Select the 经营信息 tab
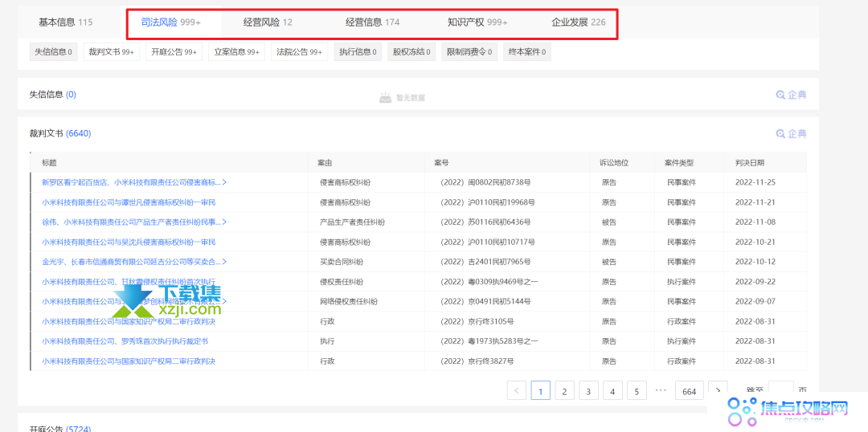This screenshot has width=868, height=432. [x=373, y=22]
